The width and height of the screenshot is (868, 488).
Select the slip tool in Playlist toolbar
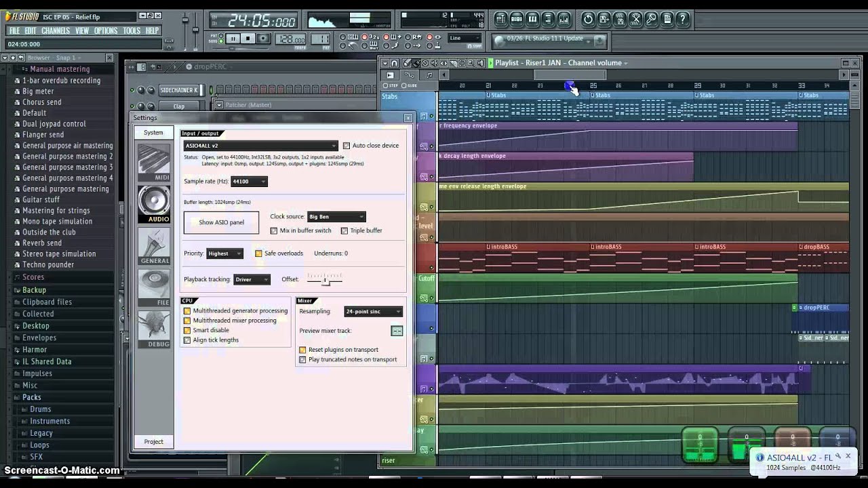(443, 63)
